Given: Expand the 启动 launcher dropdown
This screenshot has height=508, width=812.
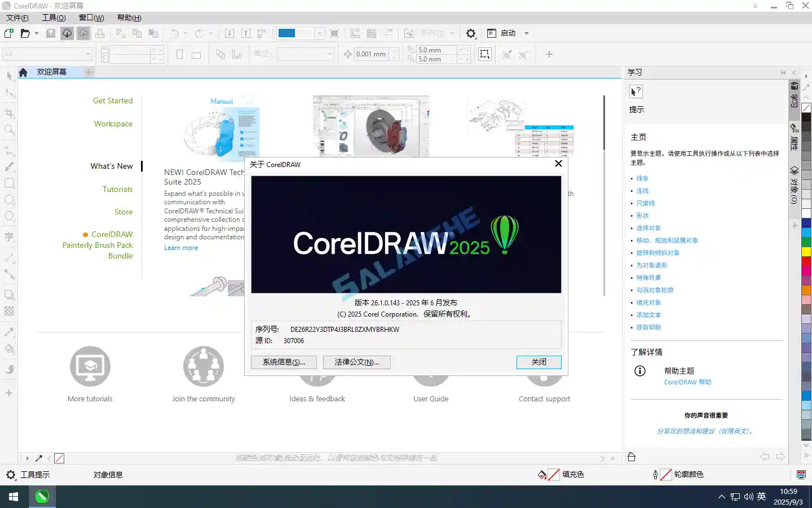Looking at the screenshot, I should pyautogui.click(x=527, y=33).
